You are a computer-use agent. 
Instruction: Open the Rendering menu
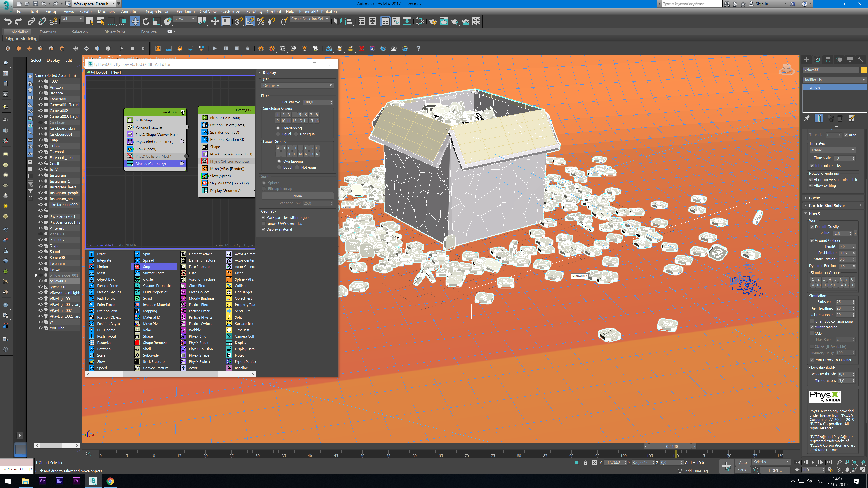click(185, 11)
